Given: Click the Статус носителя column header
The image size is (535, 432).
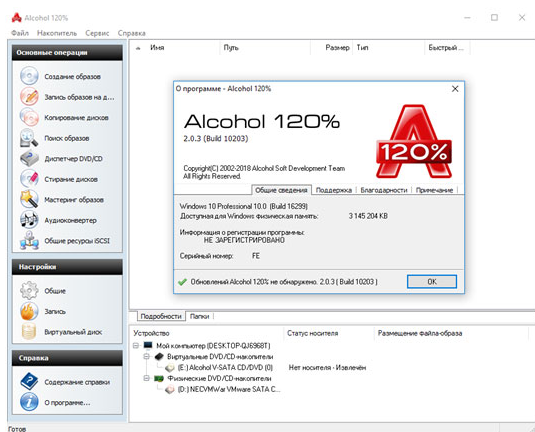Looking at the screenshot, I should pos(329,333).
